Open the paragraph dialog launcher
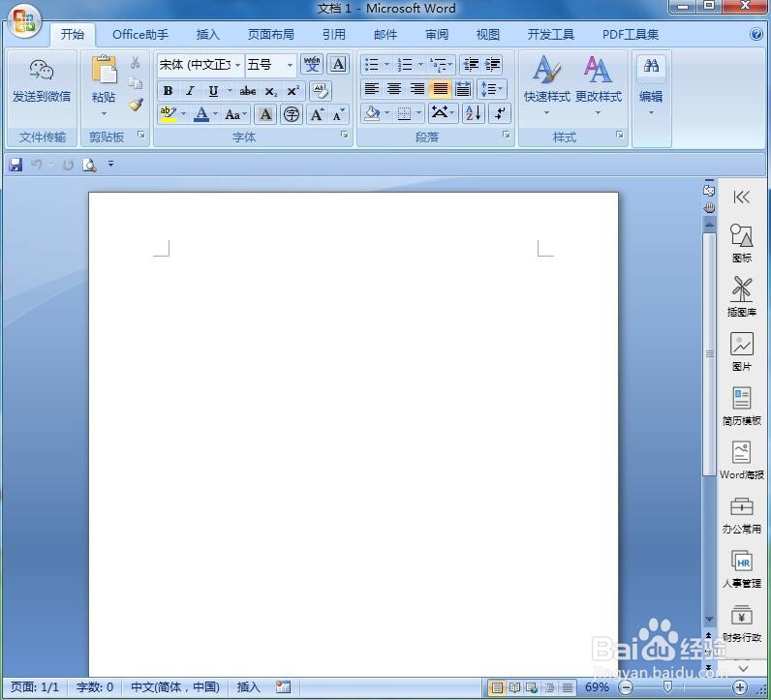 [506, 136]
